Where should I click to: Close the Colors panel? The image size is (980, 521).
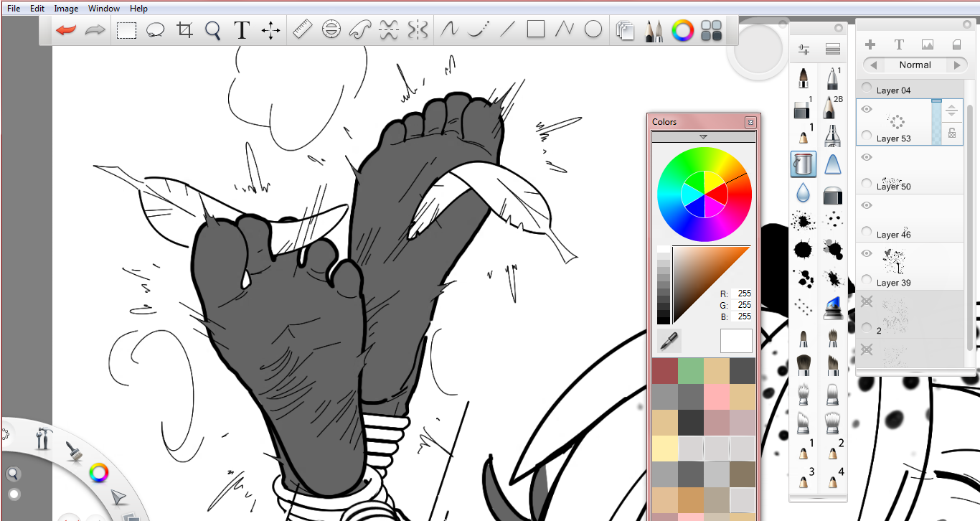750,122
